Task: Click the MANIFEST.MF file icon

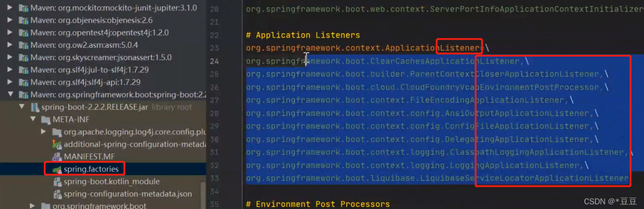Action: [57, 157]
